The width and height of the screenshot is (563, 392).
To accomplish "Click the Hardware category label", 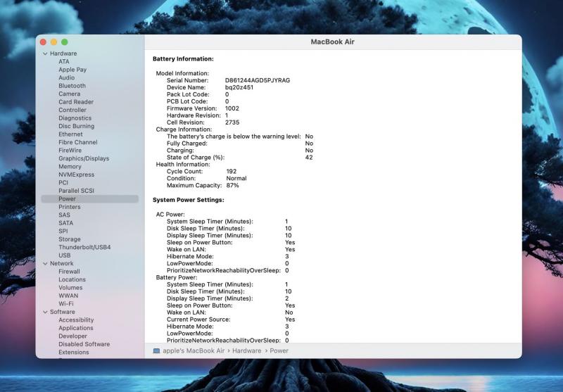I will [x=63, y=53].
